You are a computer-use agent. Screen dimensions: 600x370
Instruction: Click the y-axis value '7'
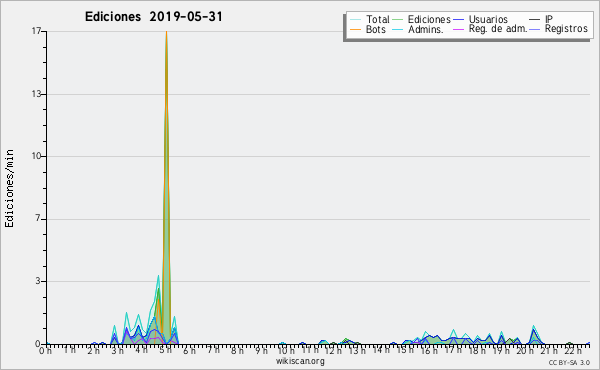[x=38, y=218]
